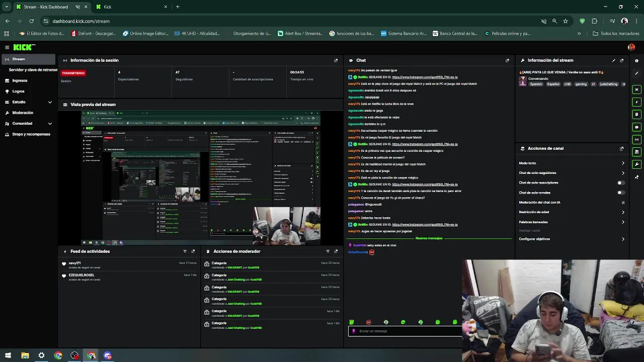
Task: Click the Spanish stream tag
Action: tap(536, 84)
